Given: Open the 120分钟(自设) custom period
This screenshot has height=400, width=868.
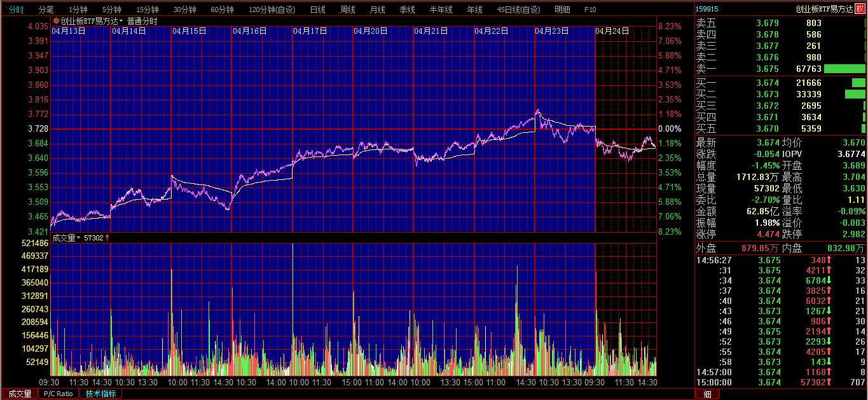Looking at the screenshot, I should pyautogui.click(x=272, y=10).
